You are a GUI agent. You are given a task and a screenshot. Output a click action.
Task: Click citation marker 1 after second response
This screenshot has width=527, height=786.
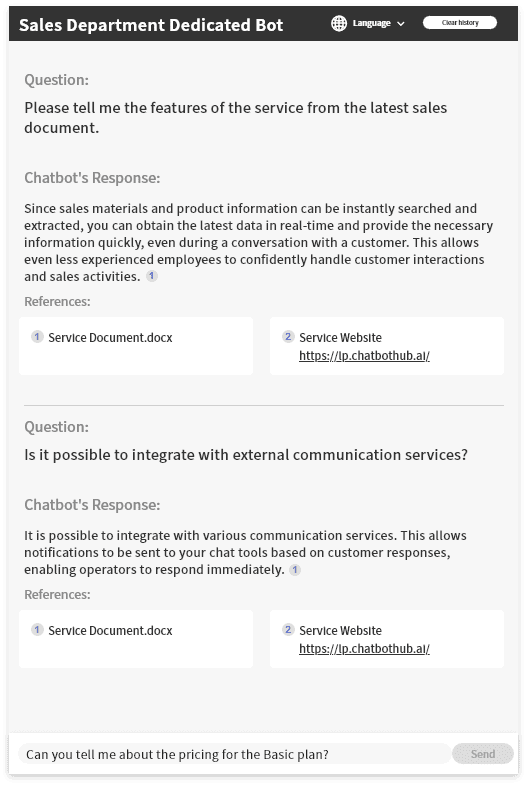[295, 569]
